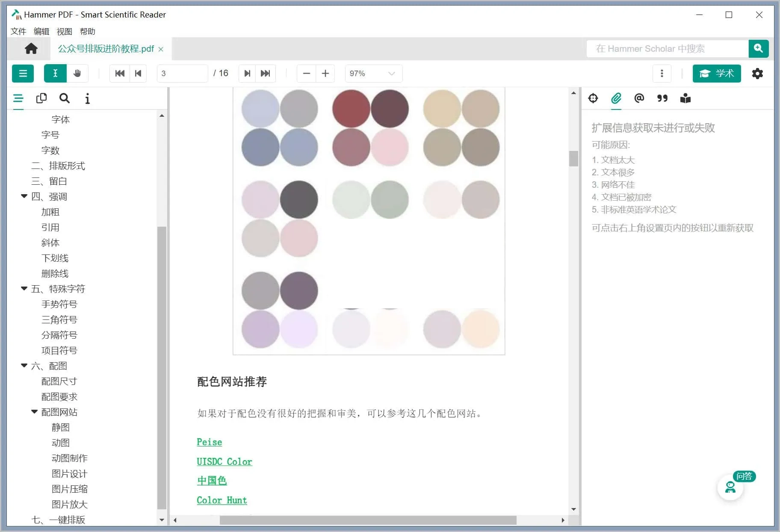Viewport: 780px width, 532px height.
Task: Click the dark red color circle
Action: pos(351,109)
